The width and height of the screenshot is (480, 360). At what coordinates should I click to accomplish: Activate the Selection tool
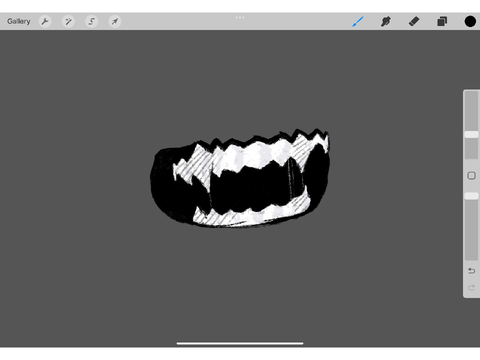coord(91,21)
